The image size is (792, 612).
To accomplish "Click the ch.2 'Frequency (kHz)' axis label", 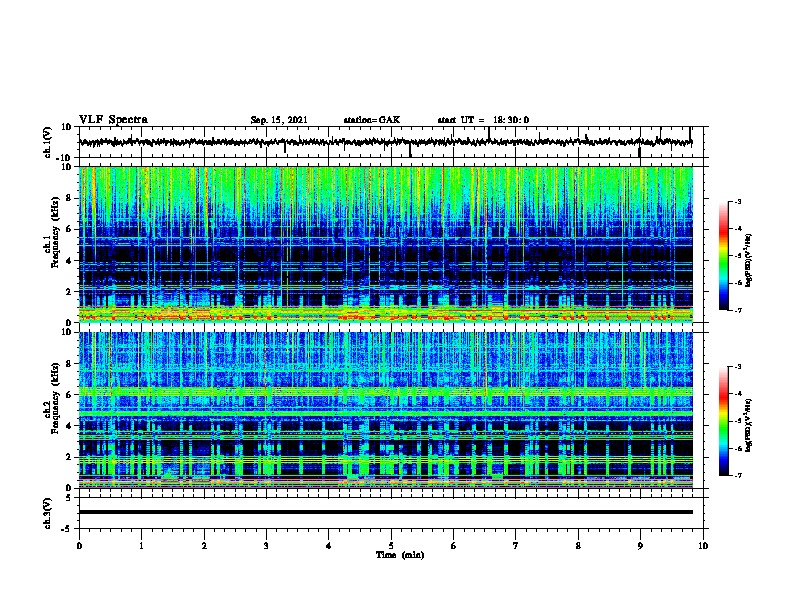I will click(55, 398).
